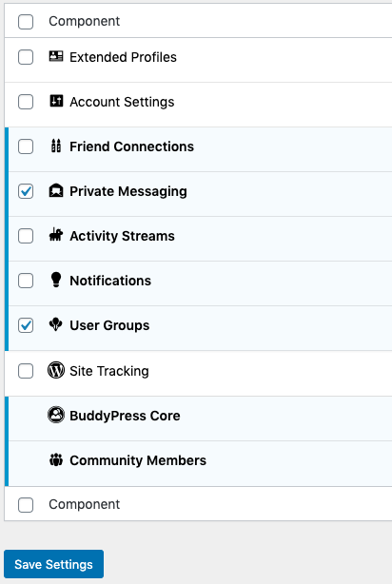Click the Community Members group icon
The width and height of the screenshot is (392, 584).
(56, 460)
